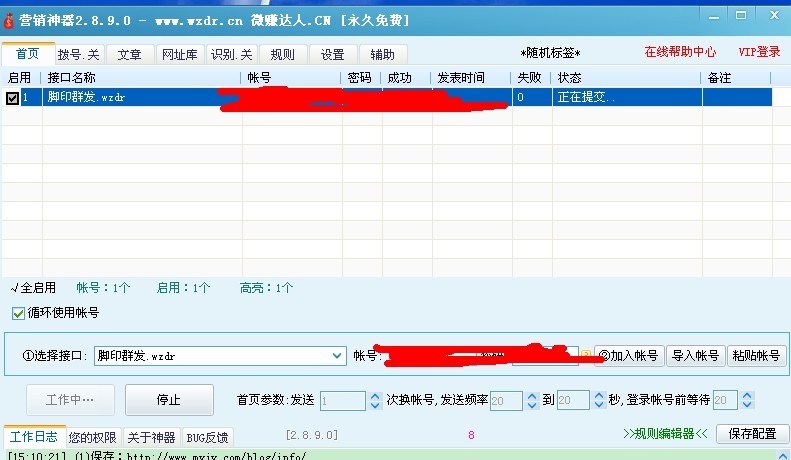Open the 规则 tab
The image size is (791, 460).
[x=282, y=54]
